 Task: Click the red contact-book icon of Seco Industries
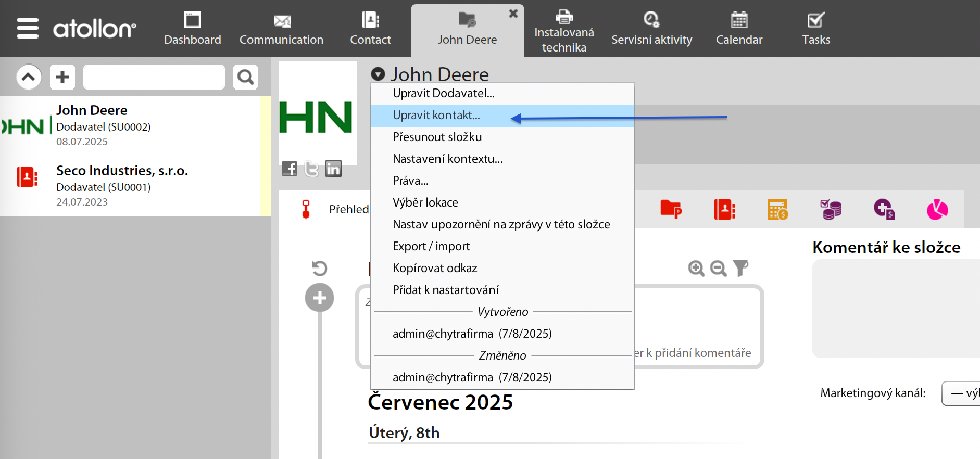27,177
